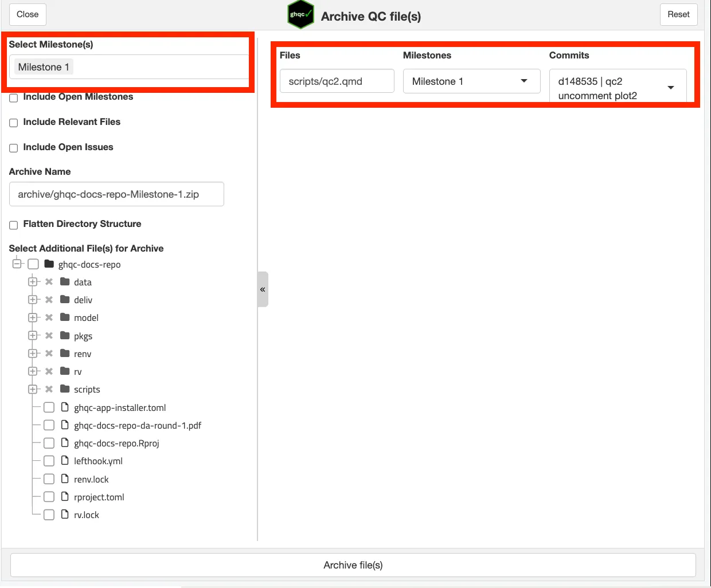Check the Include Relevant Files option

(14, 123)
